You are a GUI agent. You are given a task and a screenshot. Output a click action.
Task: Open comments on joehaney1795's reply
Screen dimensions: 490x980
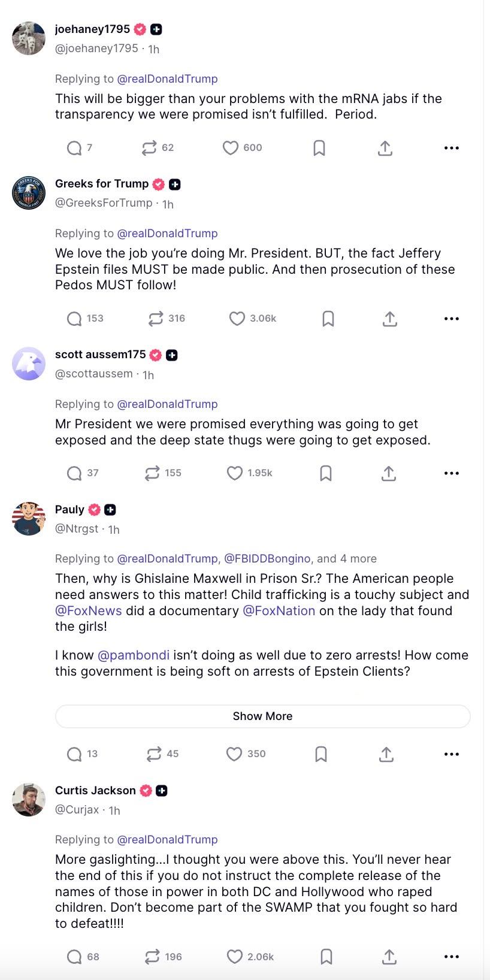pyautogui.click(x=74, y=148)
